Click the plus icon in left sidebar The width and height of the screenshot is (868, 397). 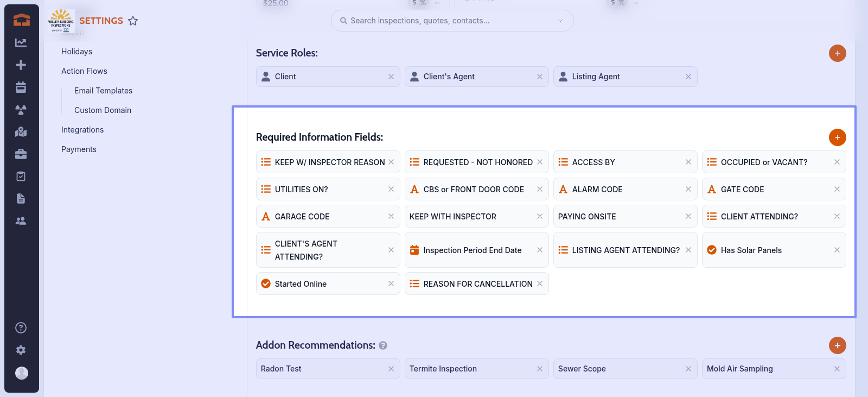click(21, 65)
